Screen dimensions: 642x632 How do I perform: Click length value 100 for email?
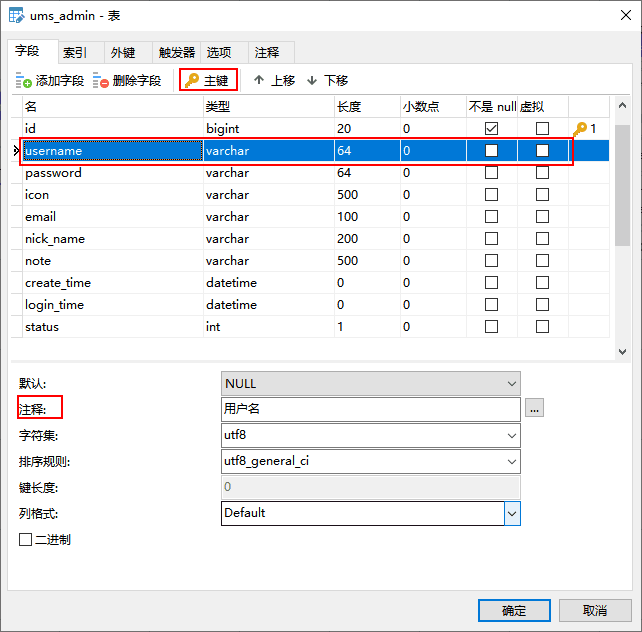pyautogui.click(x=367, y=217)
